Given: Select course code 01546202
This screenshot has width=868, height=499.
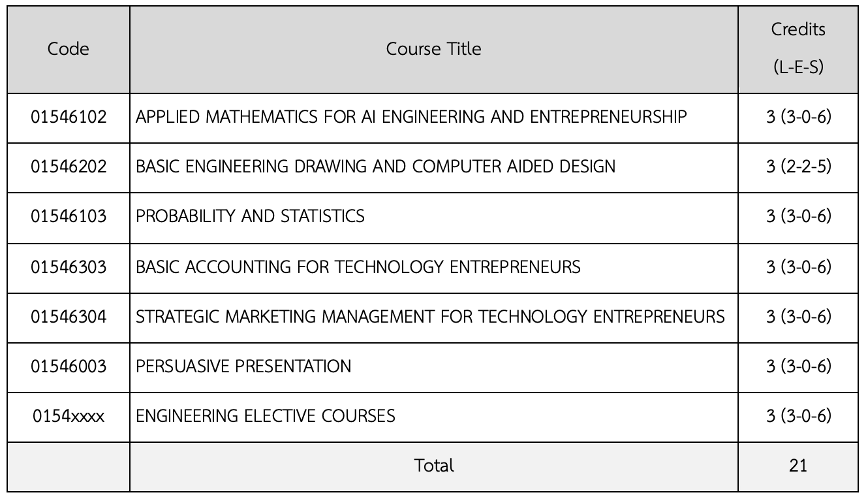Looking at the screenshot, I should point(69,167).
